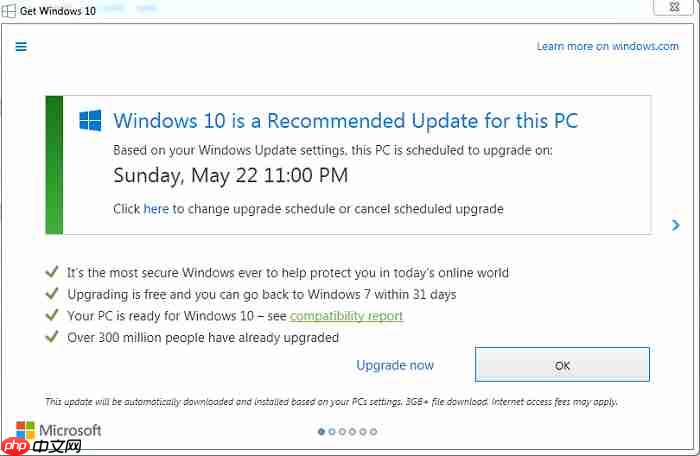Viewport: 700px width, 456px height.
Task: Jump to the last page indicator dot
Action: tap(374, 432)
